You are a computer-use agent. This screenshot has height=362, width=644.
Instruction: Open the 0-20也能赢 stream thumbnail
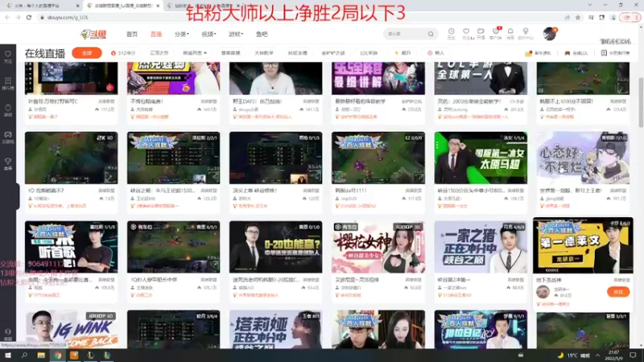[275, 247]
